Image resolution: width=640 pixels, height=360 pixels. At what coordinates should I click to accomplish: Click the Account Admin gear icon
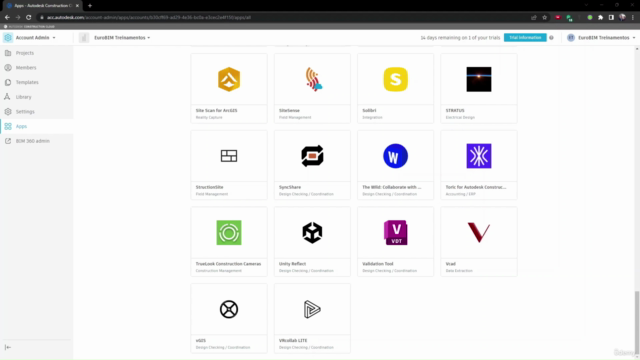pos(8,38)
